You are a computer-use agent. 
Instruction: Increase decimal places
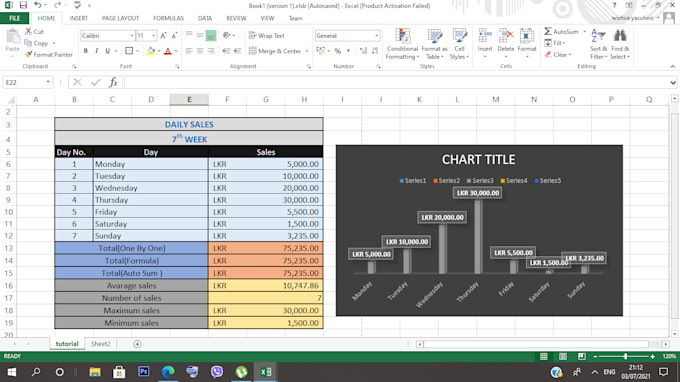point(363,51)
